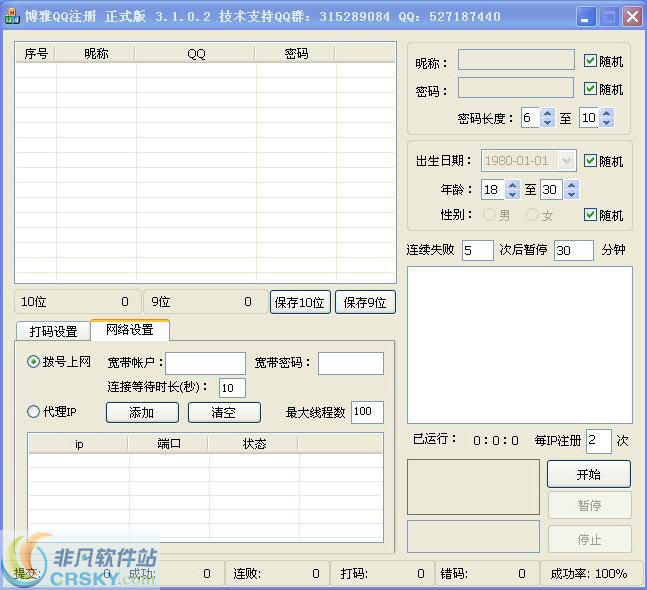Screen dimensions: 647x590
Task: Click 打码: status bar entry
Action: (x=383, y=573)
